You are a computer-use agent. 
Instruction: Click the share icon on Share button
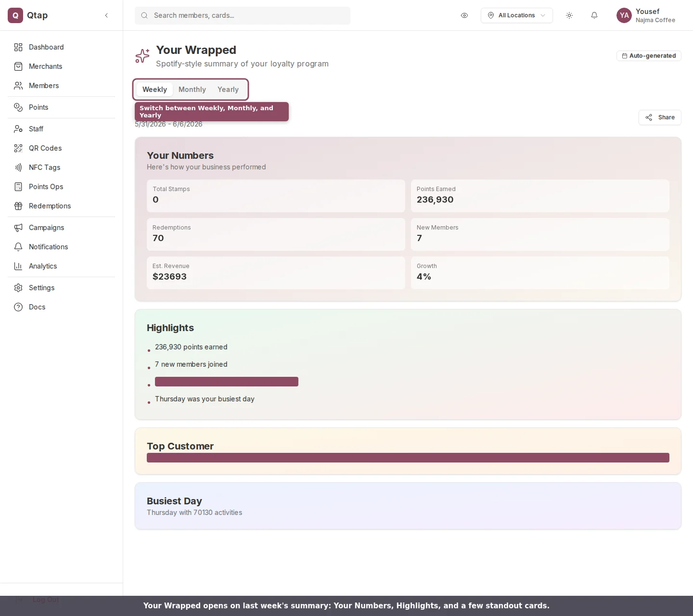click(x=649, y=117)
